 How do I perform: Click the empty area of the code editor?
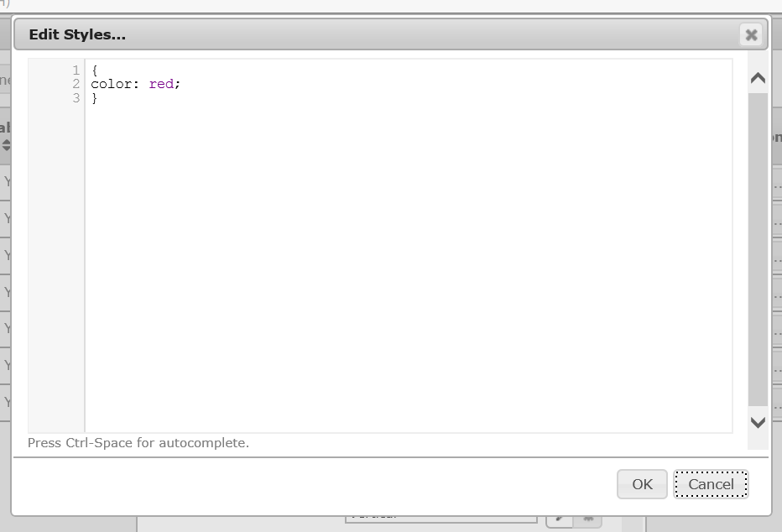click(x=403, y=269)
